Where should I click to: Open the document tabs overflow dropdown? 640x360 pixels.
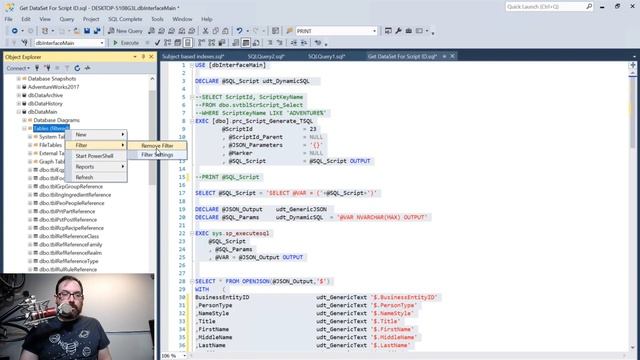click(634, 57)
